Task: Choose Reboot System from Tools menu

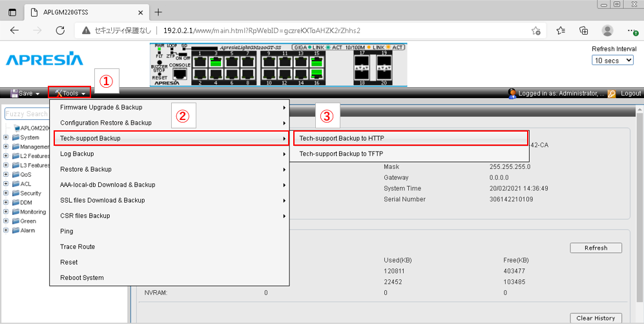Action: point(82,277)
